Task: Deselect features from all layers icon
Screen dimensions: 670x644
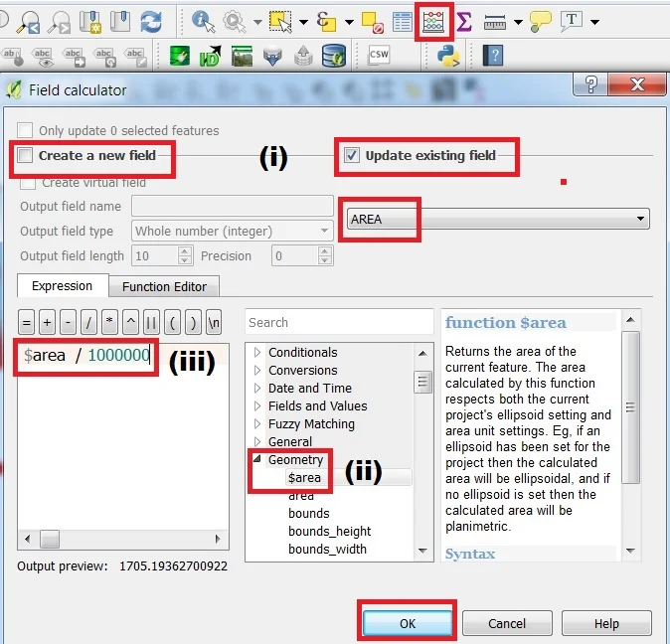Action: tap(372, 22)
